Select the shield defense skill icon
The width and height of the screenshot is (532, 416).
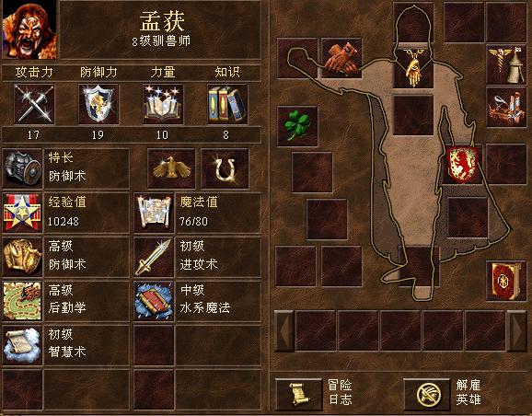tap(98, 104)
